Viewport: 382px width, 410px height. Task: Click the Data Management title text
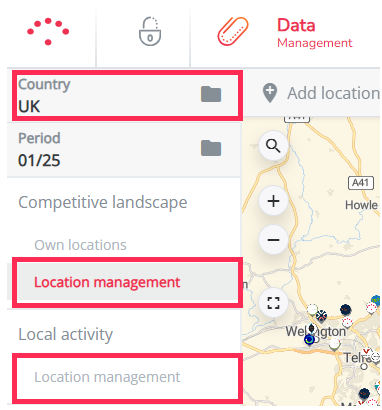pos(315,33)
